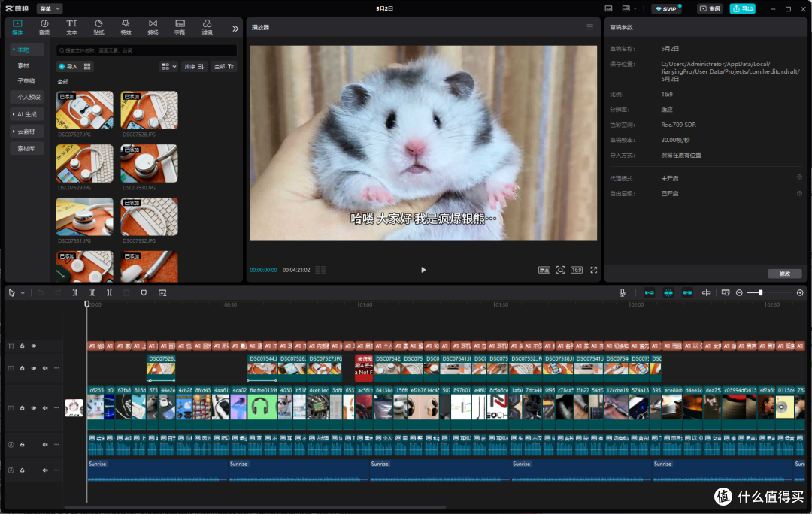Open the Effects (特效) star icon
Screen dimensions: 812x514
126,27
